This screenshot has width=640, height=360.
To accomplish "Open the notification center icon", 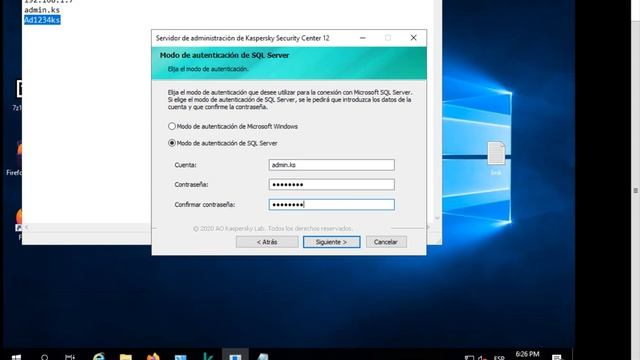I will (x=556, y=358).
